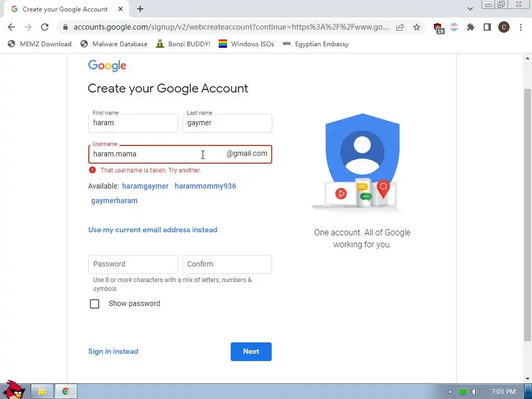Click the Last name field containing gaymer
The image size is (532, 399).
coord(227,123)
